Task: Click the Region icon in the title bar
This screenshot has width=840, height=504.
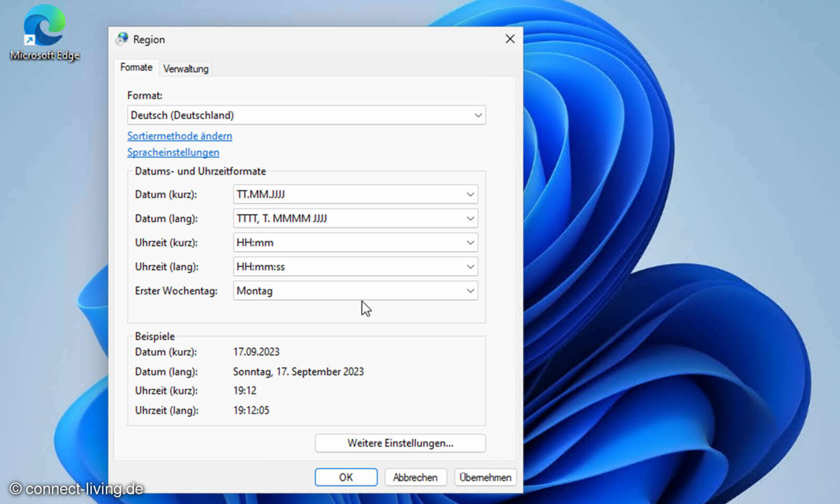Action: 122,39
